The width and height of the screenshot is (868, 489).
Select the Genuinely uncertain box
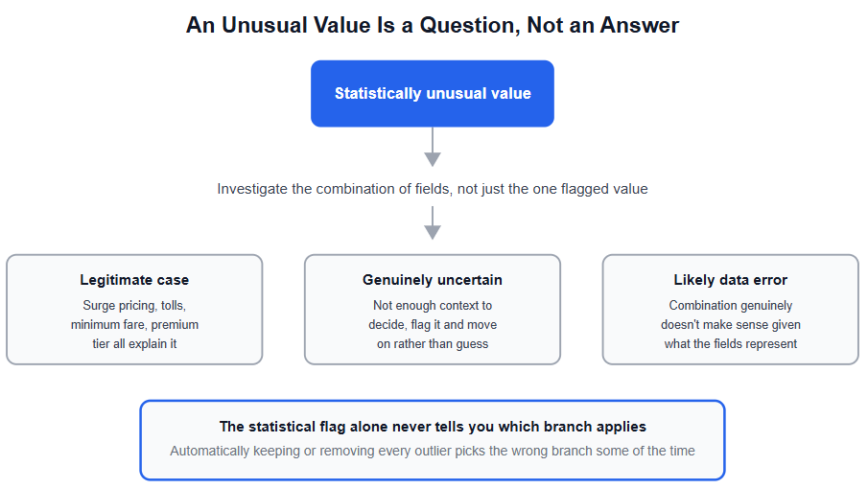(433, 309)
